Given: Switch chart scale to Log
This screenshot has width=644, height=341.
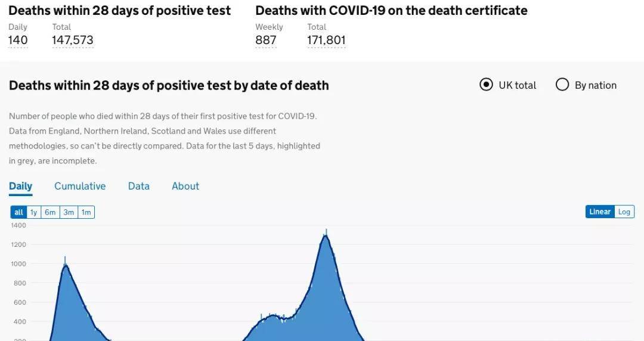Looking at the screenshot, I should [x=624, y=212].
